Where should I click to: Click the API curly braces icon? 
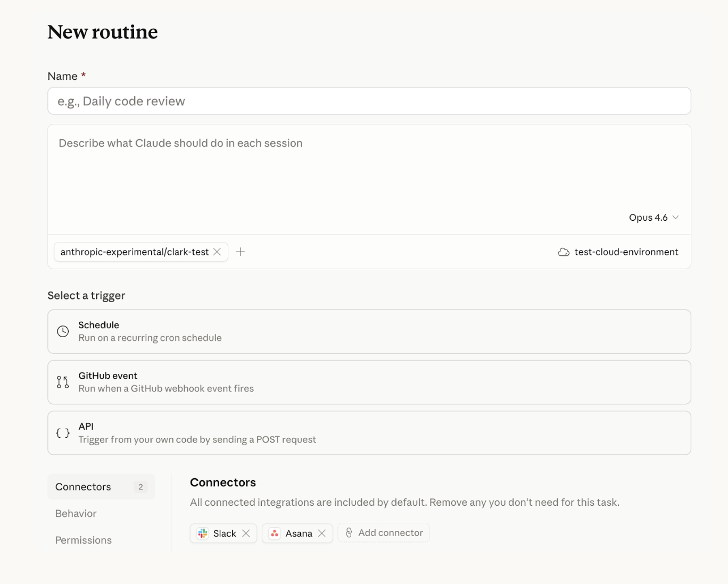(x=63, y=433)
